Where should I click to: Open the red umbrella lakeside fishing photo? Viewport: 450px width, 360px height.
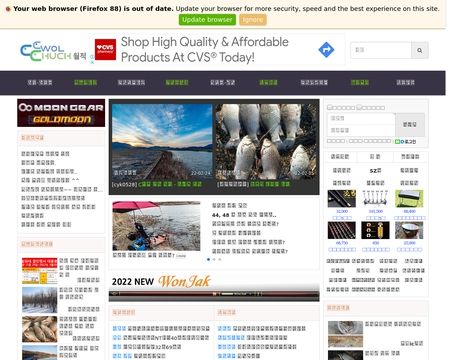[x=156, y=226]
